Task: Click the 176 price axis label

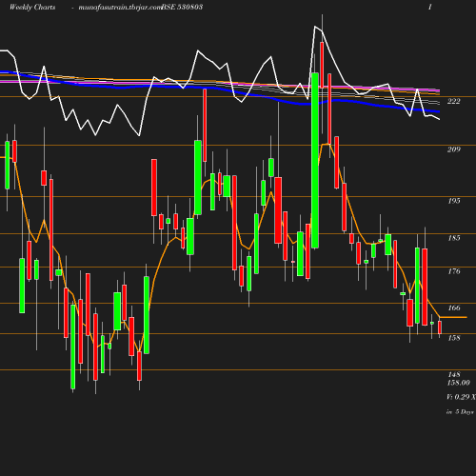Action: (454, 271)
